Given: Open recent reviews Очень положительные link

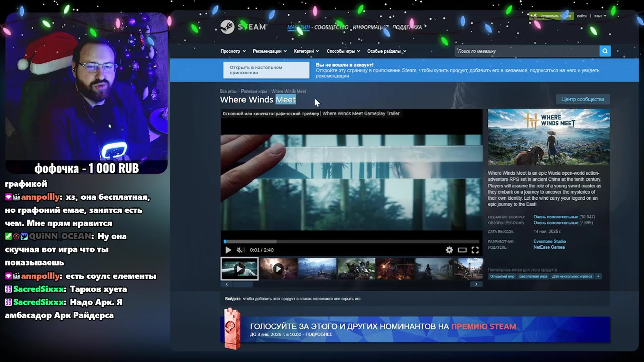Looking at the screenshot, I should tap(556, 217).
